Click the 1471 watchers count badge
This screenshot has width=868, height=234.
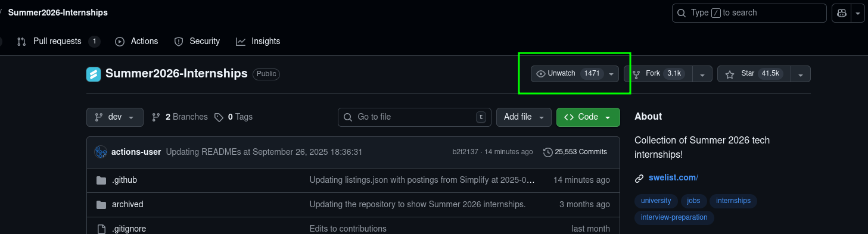(592, 74)
